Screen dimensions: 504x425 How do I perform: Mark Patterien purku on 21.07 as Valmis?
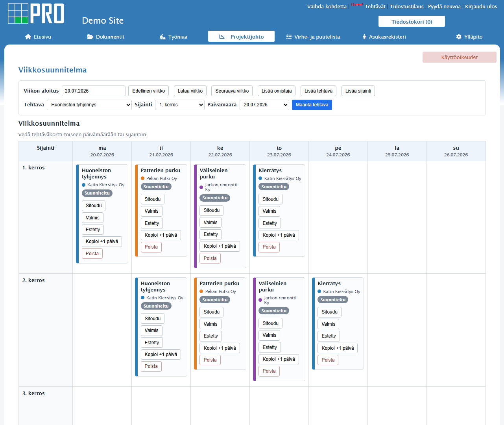pyautogui.click(x=151, y=211)
